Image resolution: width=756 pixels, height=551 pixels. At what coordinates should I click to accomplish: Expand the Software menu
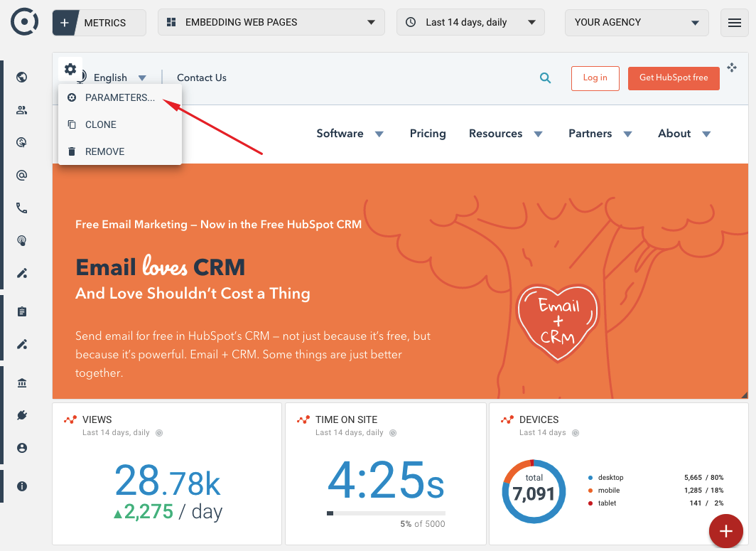pos(350,134)
